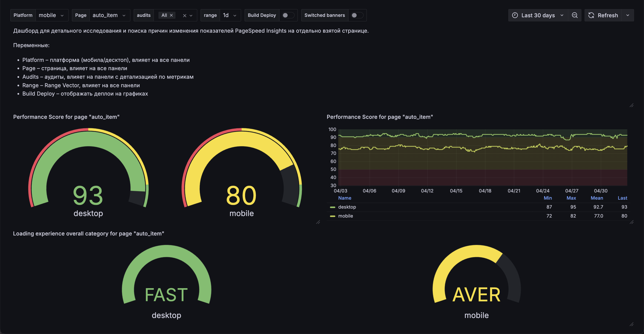Viewport: 644px width, 334px height.
Task: Clear all audits filter values
Action: coord(184,16)
